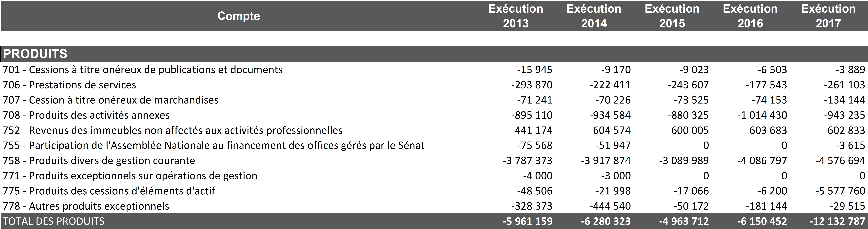This screenshot has height=229, width=868.
Task: Select 775 Produits des cessions d'éléments d'actif
Action: [109, 191]
